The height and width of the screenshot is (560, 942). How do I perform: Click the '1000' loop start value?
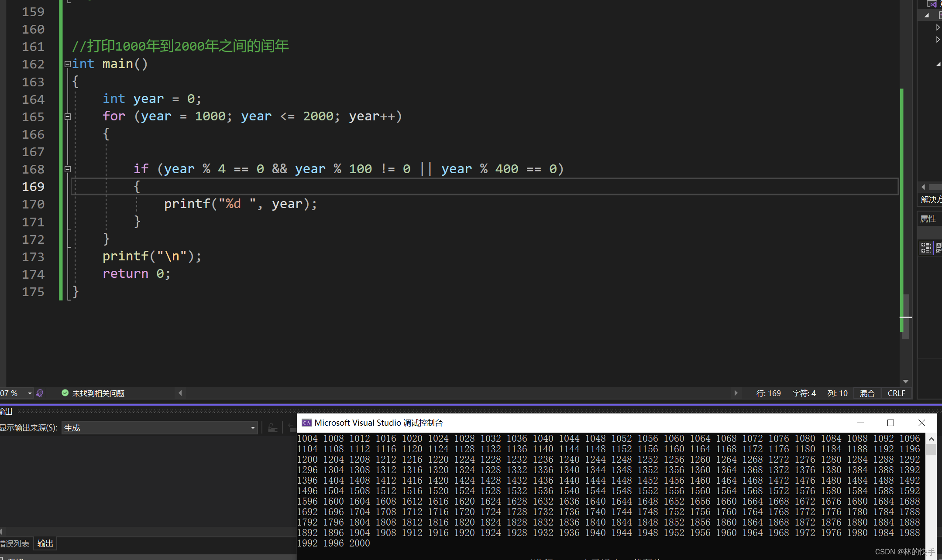tap(210, 116)
